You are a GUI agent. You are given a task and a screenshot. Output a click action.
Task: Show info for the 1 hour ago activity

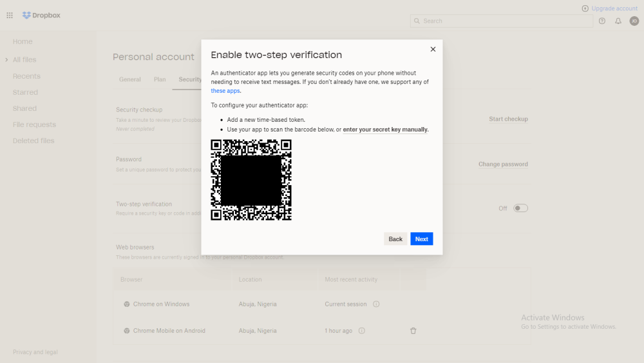[x=361, y=331]
